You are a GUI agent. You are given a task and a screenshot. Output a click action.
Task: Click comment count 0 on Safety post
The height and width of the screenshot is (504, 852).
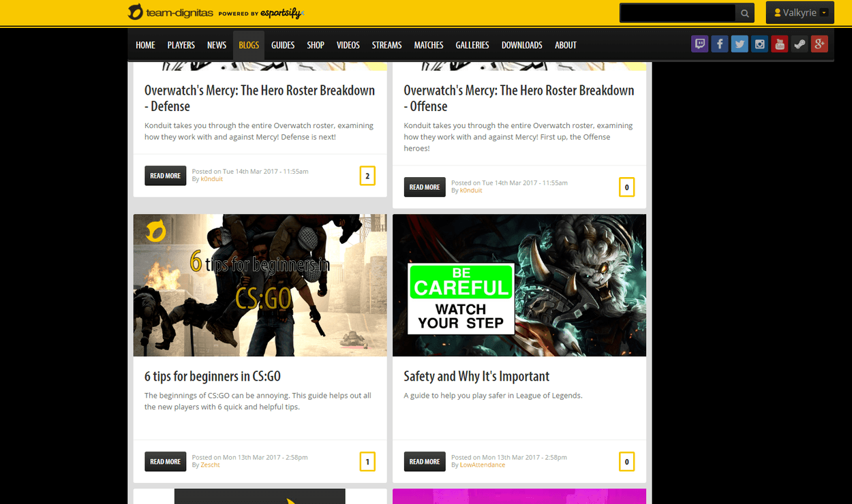[626, 462]
